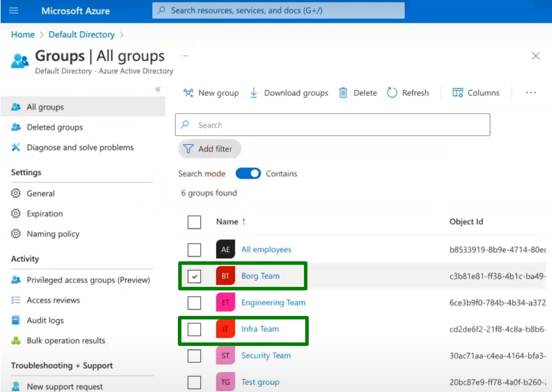This screenshot has height=392, width=552.
Task: Click the New support request person icon
Action: click(15, 386)
